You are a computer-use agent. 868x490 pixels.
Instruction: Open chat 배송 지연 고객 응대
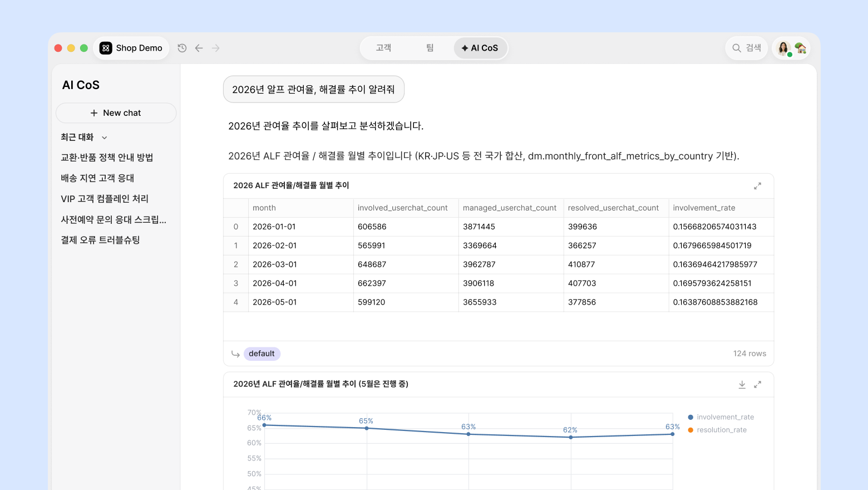click(97, 178)
